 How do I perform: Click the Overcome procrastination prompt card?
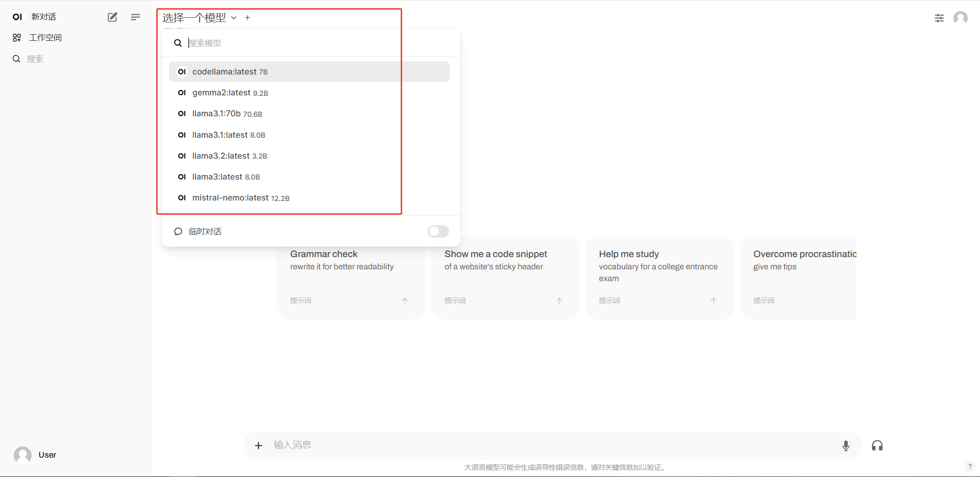pos(798,278)
